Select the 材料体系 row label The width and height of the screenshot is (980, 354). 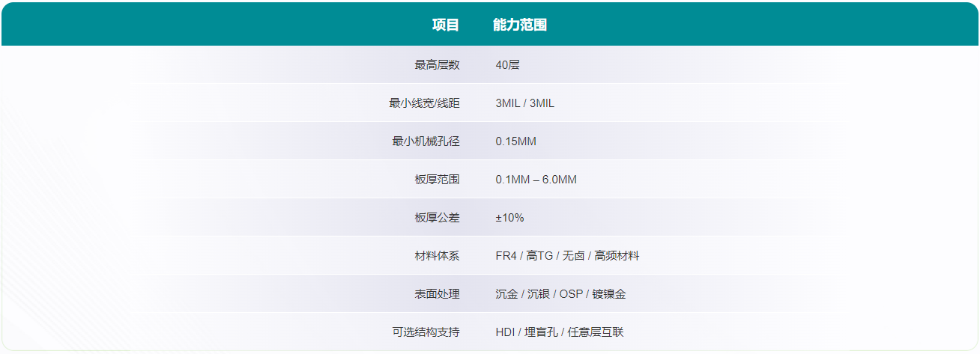437,256
